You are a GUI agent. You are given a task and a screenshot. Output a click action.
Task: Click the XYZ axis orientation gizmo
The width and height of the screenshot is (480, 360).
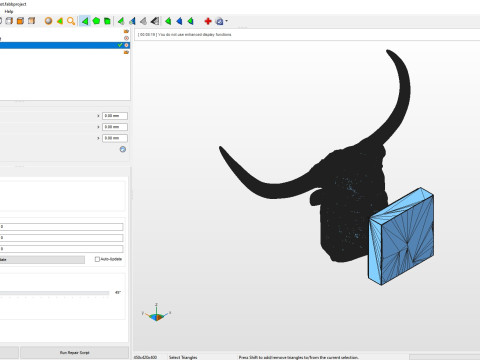point(156,313)
